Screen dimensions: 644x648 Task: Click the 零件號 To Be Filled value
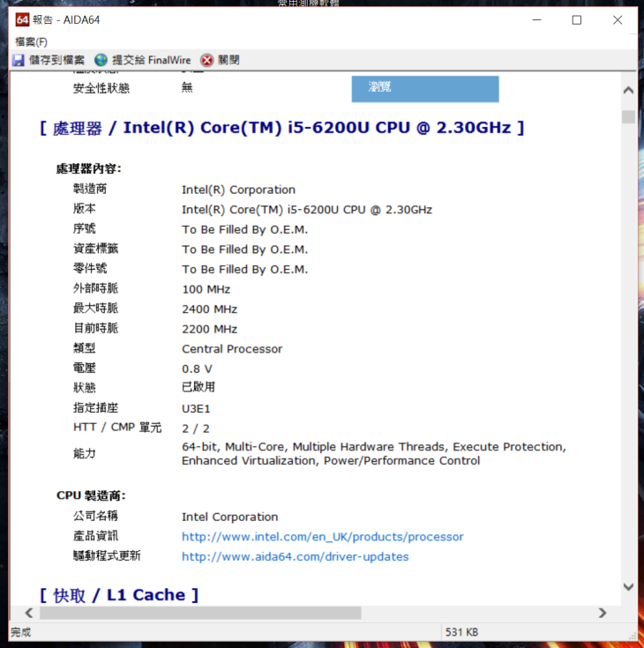[x=245, y=269]
